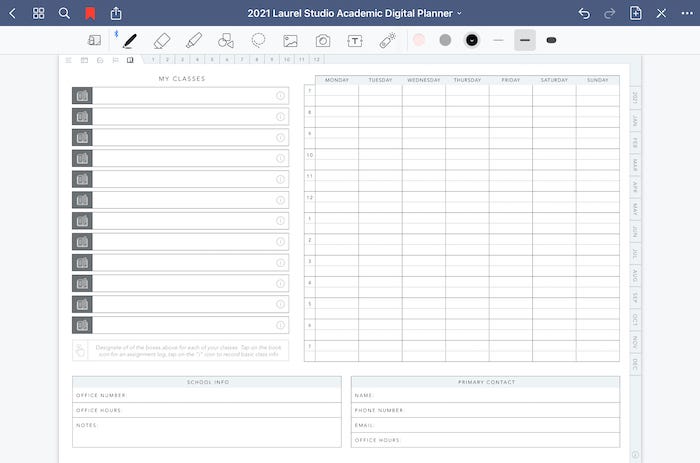Viewport: 700px width, 463px height.
Task: Select the Pen tool
Action: 129,41
